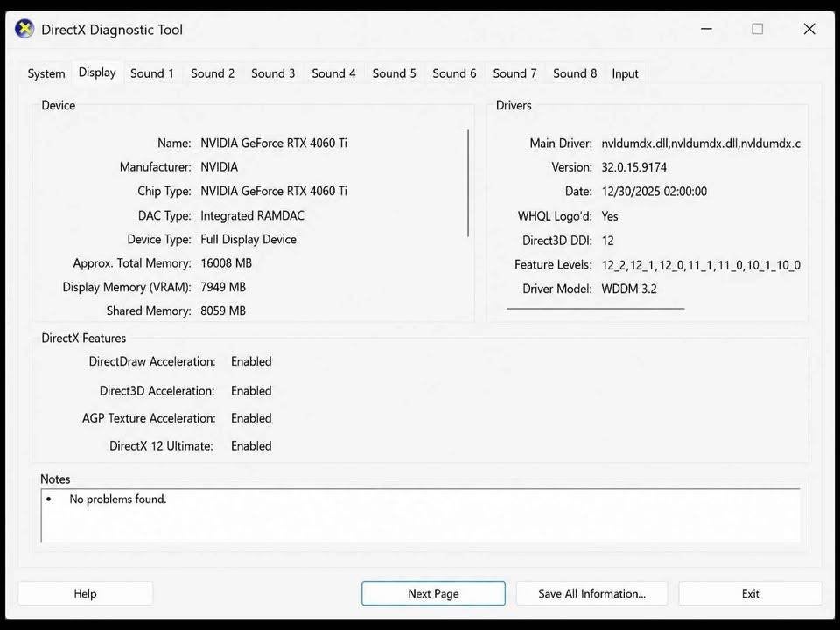Go to the Sound 3 tab
The height and width of the screenshot is (630, 840).
[x=273, y=73]
